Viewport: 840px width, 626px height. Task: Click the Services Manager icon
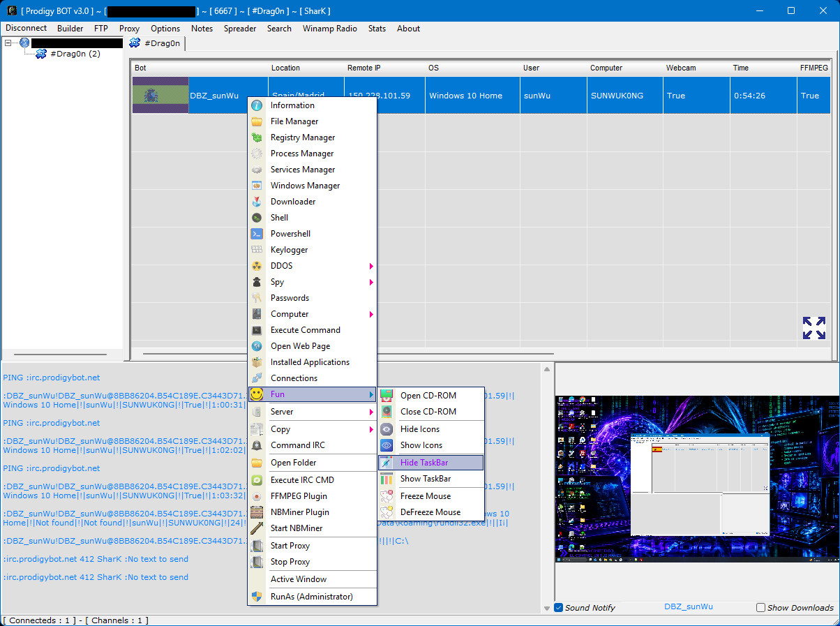(x=257, y=170)
